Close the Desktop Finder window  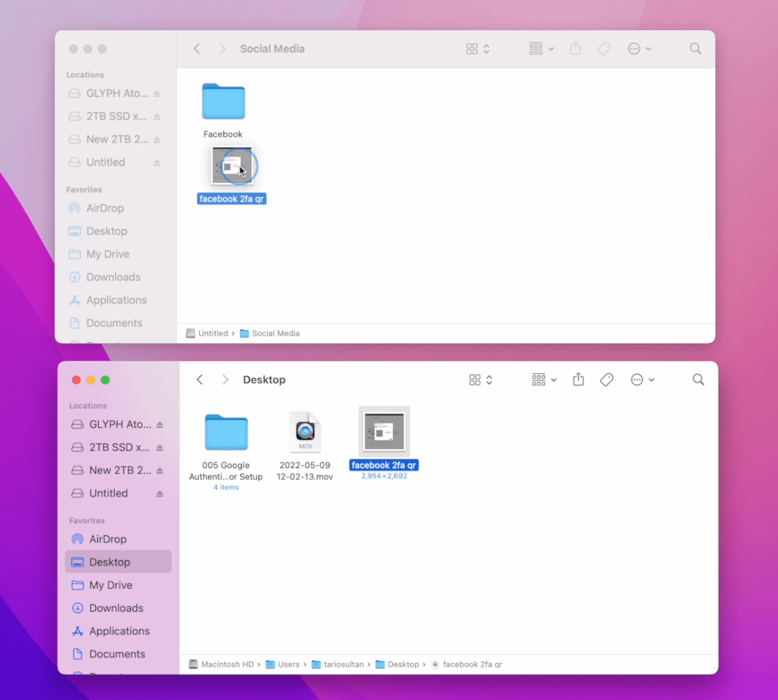pyautogui.click(x=76, y=380)
